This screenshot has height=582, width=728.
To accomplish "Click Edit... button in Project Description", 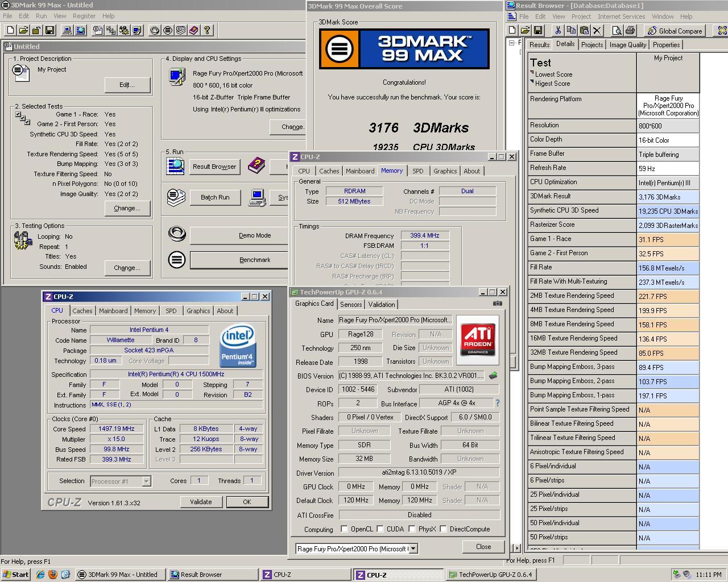I will [x=127, y=85].
